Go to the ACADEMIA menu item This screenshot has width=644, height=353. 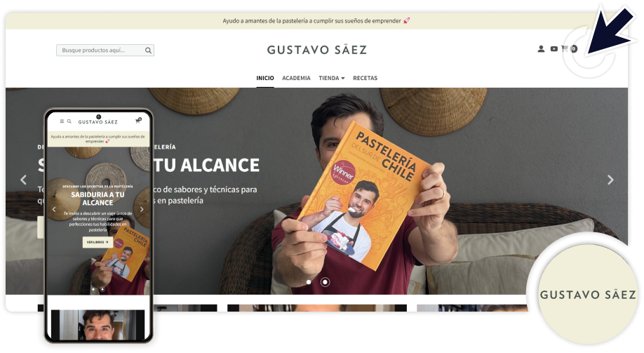296,78
